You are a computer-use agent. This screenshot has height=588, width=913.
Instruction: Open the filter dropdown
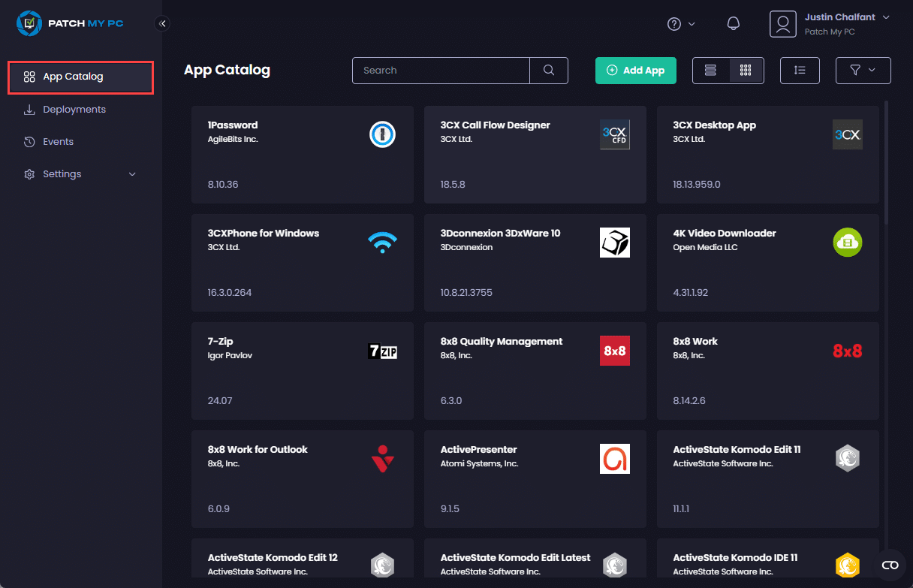point(863,71)
